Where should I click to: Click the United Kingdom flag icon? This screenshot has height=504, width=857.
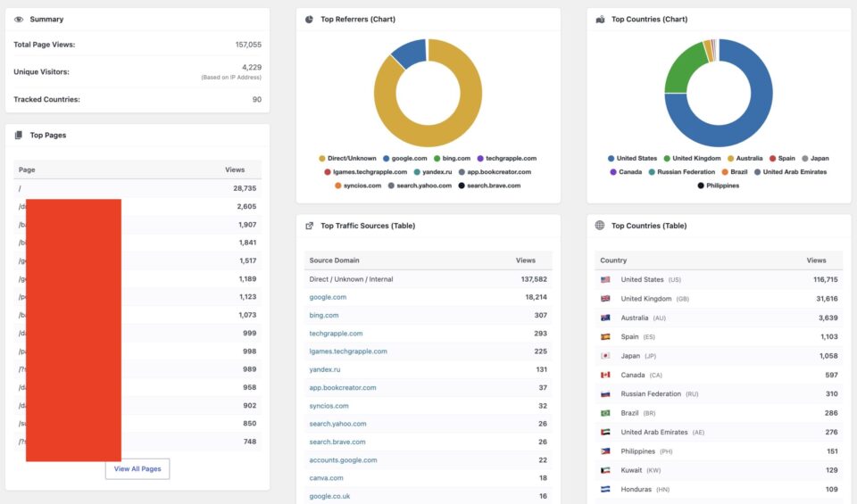[605, 299]
